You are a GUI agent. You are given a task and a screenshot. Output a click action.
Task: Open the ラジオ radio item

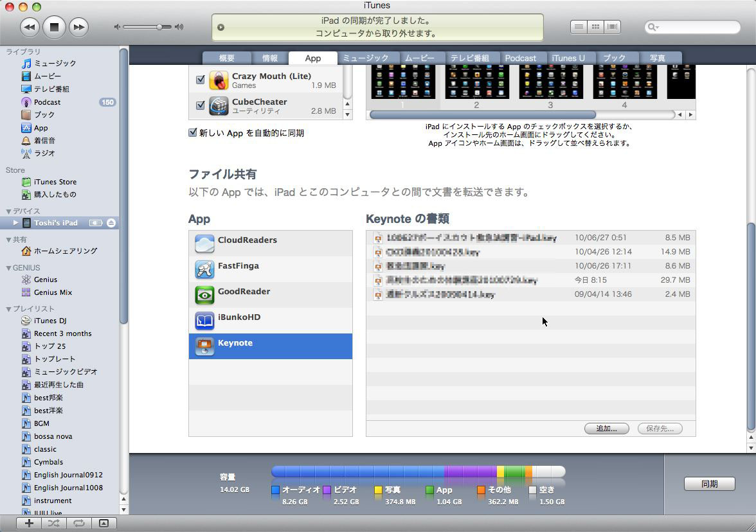[x=44, y=153]
